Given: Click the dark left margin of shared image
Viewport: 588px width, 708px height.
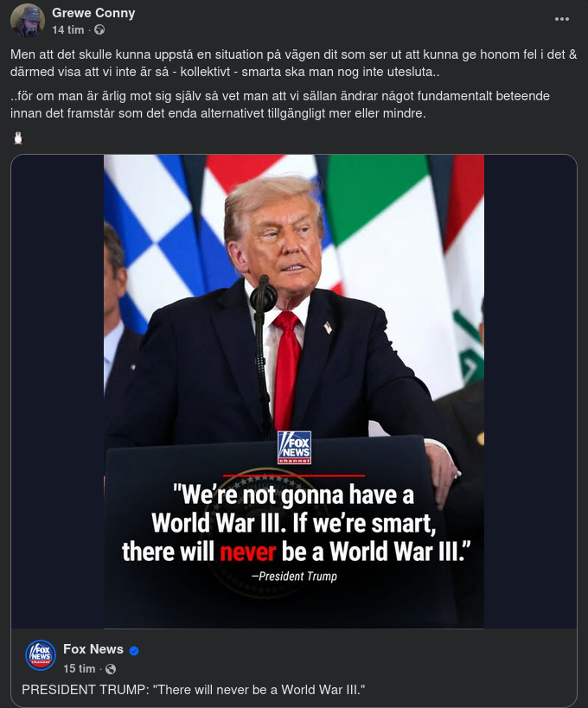Looking at the screenshot, I should (57, 392).
